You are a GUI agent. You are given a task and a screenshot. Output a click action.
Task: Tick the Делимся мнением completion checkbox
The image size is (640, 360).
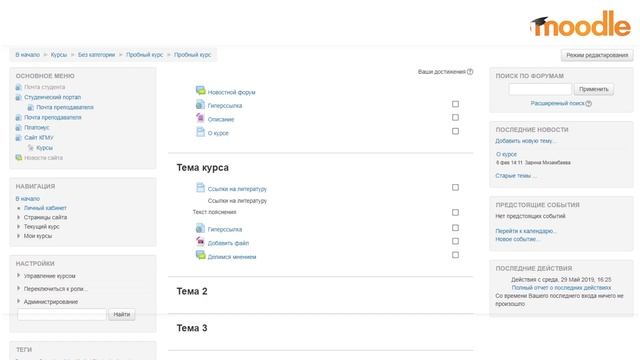456,255
